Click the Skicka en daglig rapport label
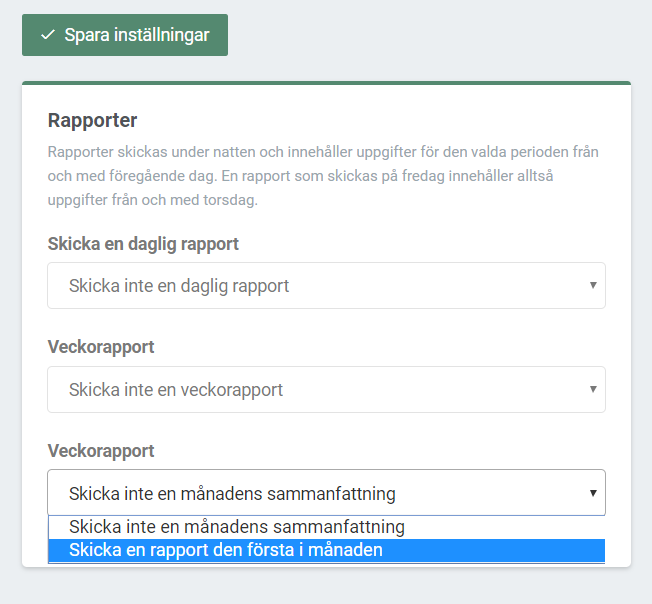652x604 pixels. (x=143, y=244)
